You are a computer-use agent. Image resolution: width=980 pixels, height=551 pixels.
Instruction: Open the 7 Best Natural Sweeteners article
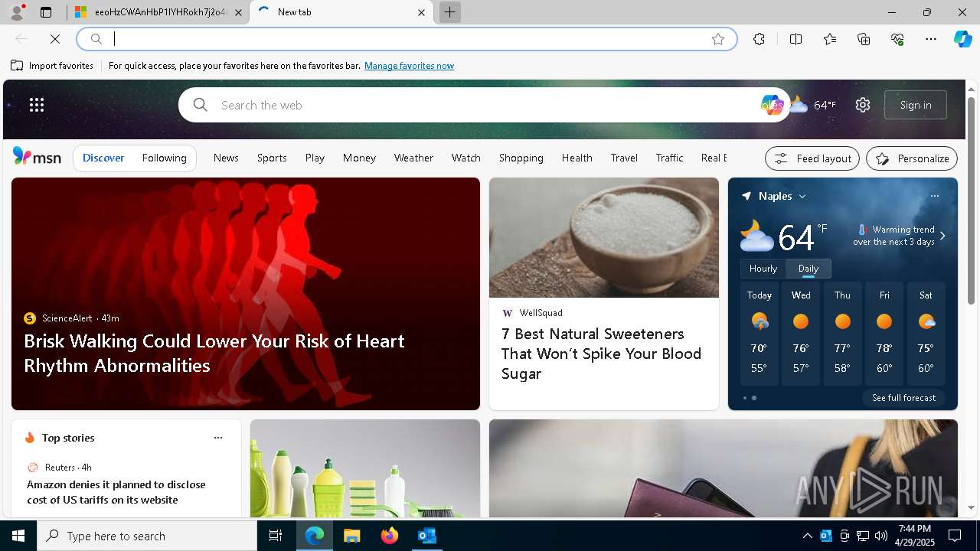pos(601,354)
